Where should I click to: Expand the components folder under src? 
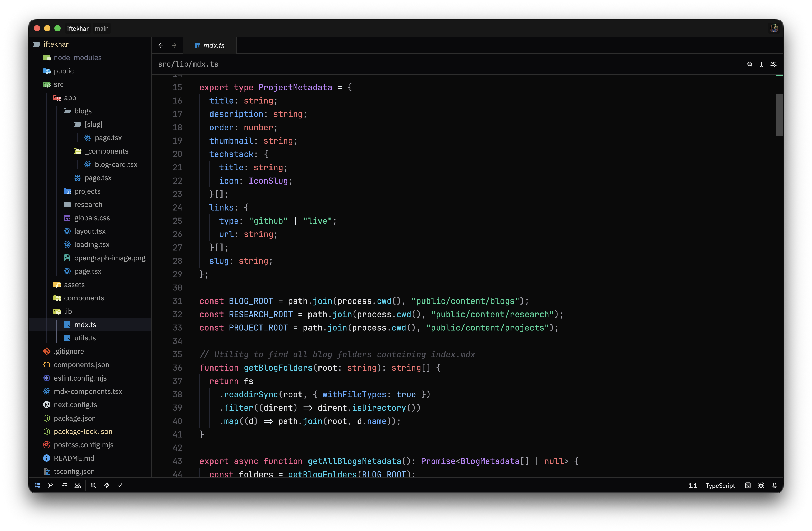pos(90,298)
